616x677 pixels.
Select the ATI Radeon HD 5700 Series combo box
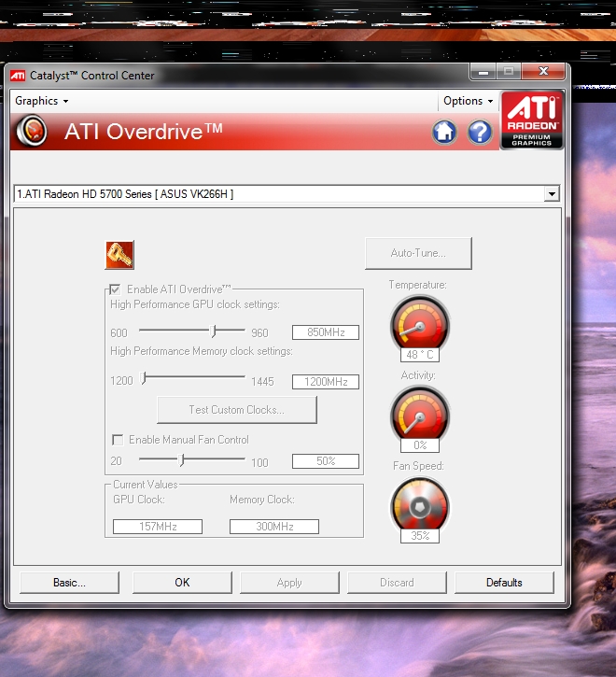(x=287, y=194)
